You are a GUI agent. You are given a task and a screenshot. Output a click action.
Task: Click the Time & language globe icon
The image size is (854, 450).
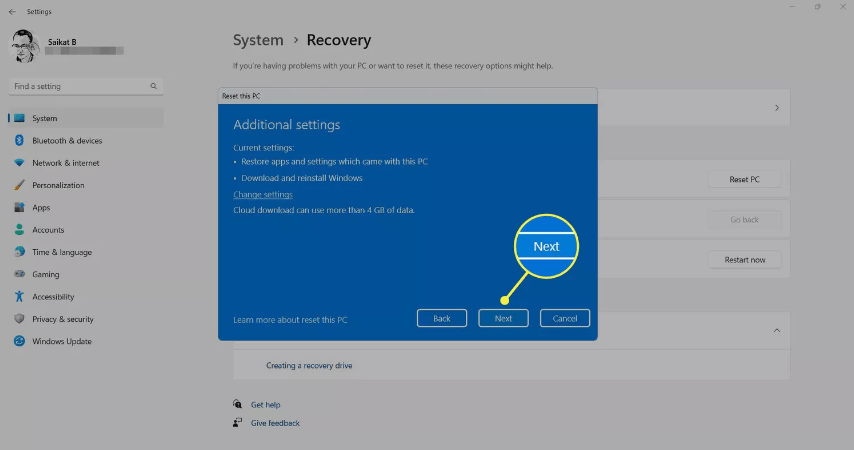(20, 252)
